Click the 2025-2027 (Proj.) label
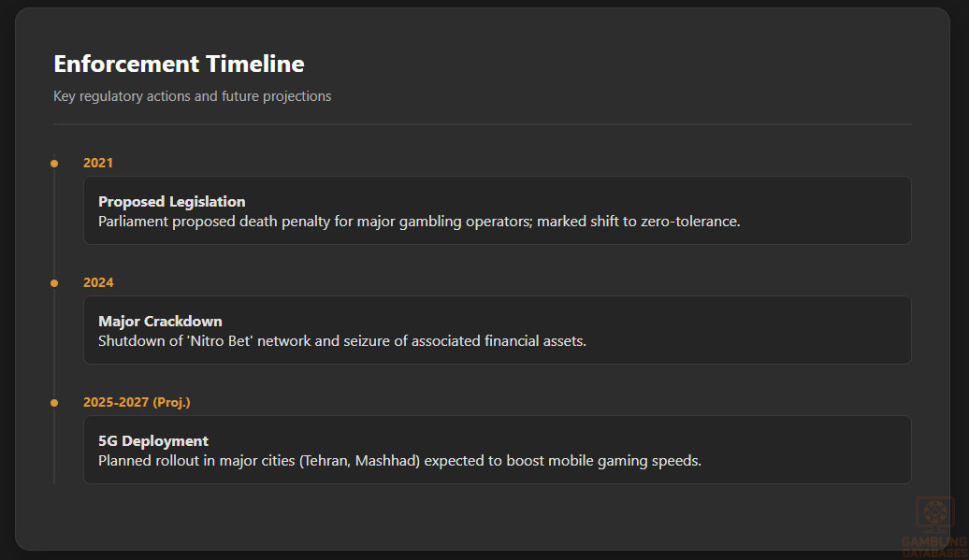The width and height of the screenshot is (969, 560). pos(137,402)
